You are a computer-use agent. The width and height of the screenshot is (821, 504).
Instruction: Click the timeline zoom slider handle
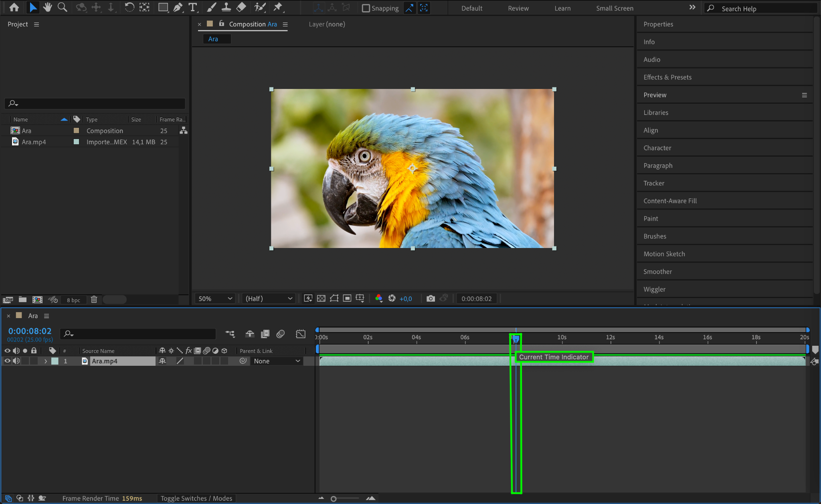pos(334,499)
